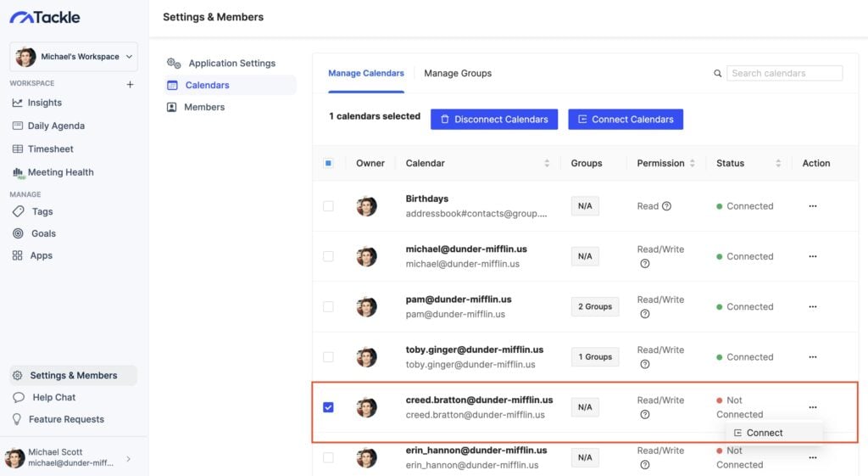Open action menu for creed.bratton@dunder-mifflin.us row
Viewport: 868px width, 476px height.
pyautogui.click(x=813, y=407)
